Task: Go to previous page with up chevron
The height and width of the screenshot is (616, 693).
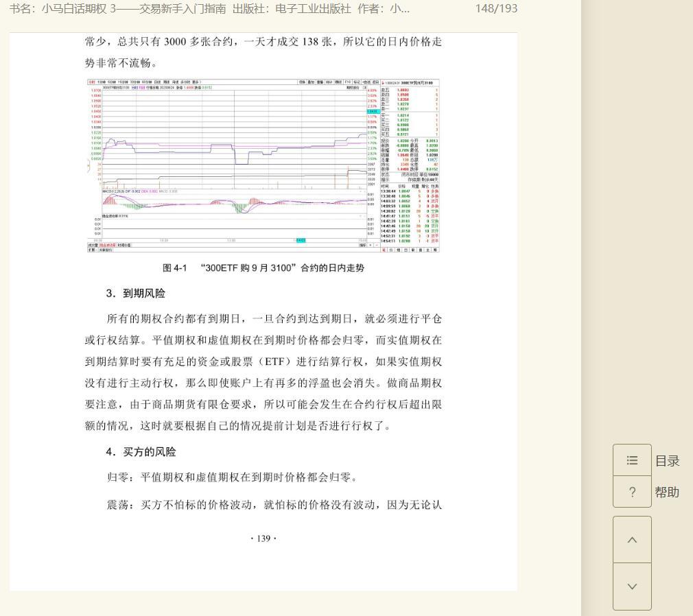Action: pyautogui.click(x=632, y=540)
